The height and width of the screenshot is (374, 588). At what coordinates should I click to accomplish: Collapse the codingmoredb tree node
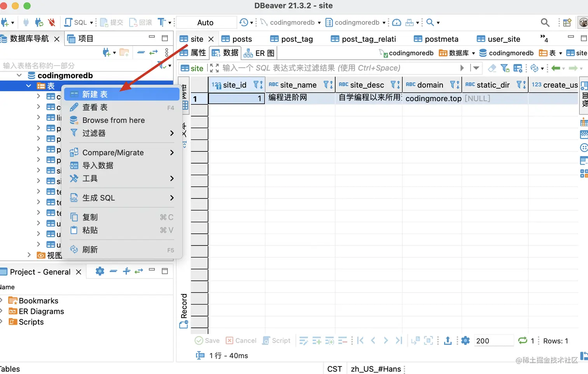click(x=19, y=75)
